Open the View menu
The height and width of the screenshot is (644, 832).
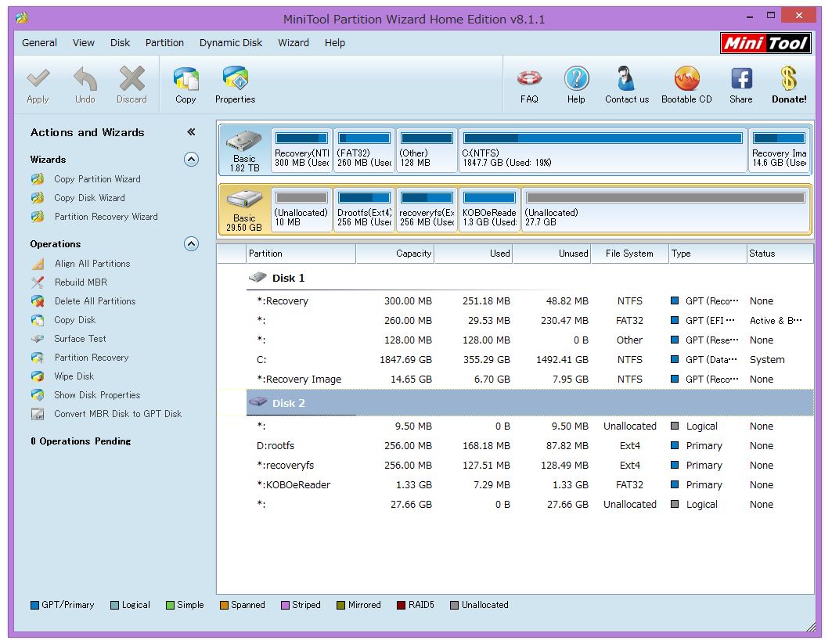[x=84, y=43]
